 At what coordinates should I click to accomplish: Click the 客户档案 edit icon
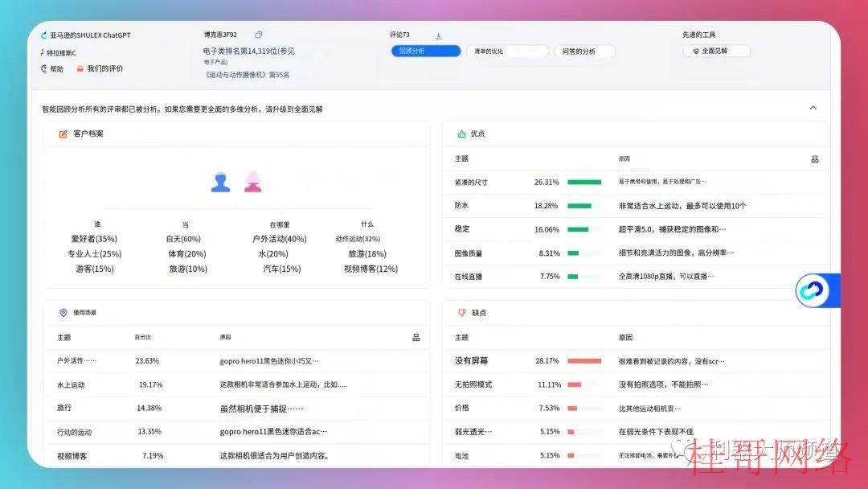(63, 134)
